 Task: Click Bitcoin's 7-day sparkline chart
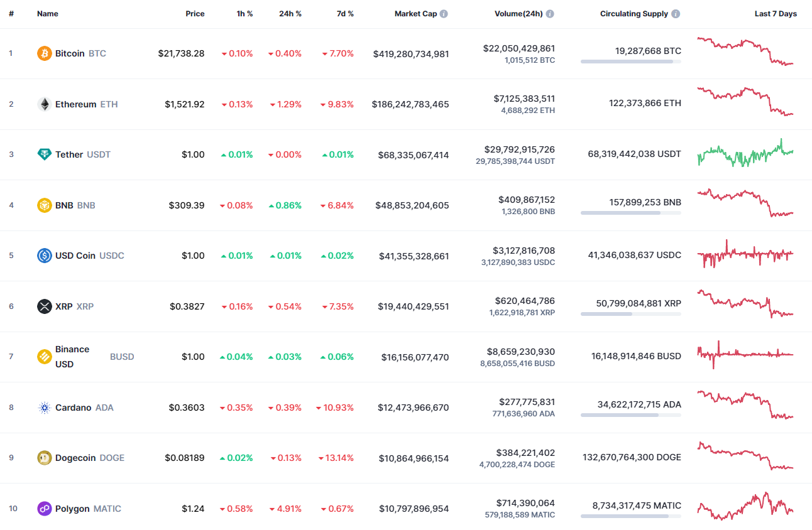745,53
